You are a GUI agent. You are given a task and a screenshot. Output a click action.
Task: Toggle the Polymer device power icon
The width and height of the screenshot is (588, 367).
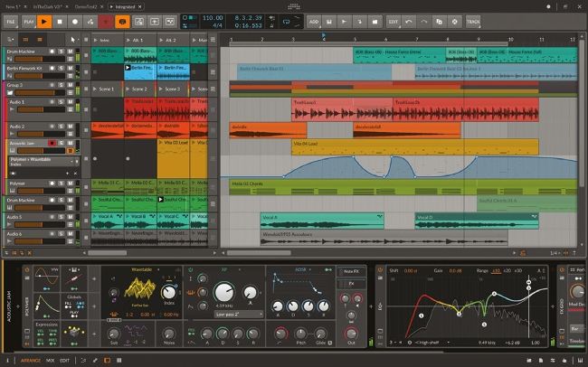coord(27,270)
